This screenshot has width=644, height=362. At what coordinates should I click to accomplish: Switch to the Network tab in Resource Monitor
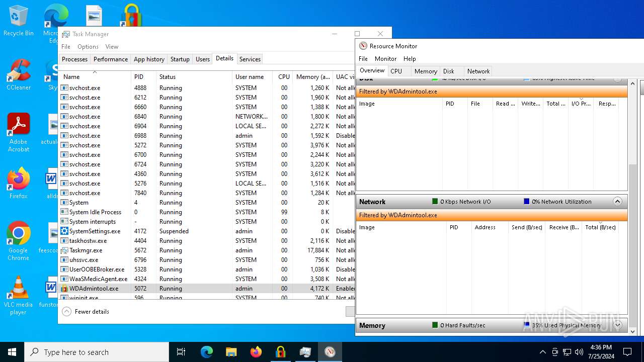click(x=478, y=71)
